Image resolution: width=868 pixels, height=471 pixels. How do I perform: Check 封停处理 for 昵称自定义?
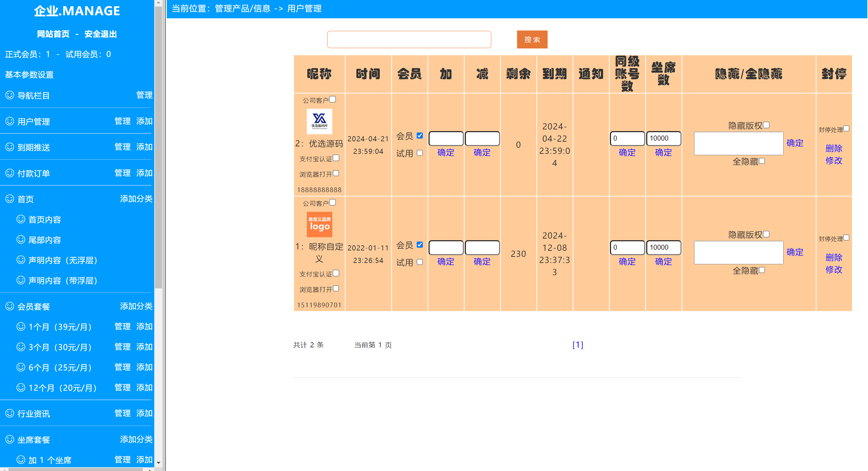coord(846,238)
